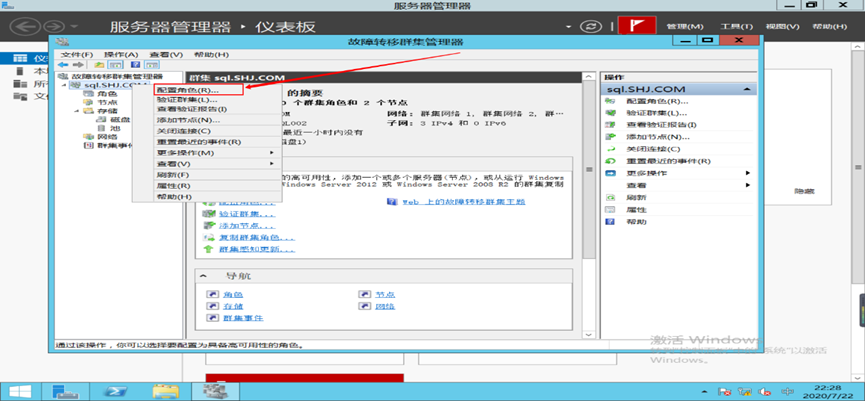Screen dimensions: 865x401
Task: Expand 更多操作 submenu arrow in 操作 pane
Action: tap(748, 173)
